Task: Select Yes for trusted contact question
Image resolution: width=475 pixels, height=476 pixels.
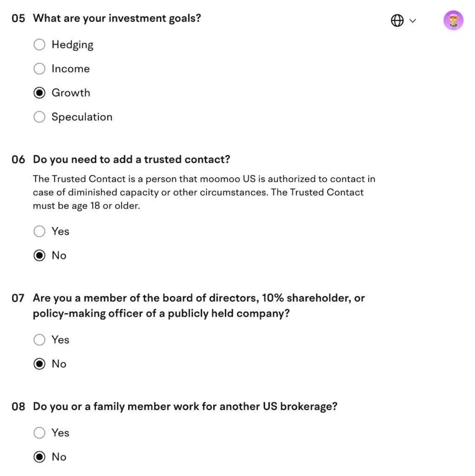Action: point(40,231)
